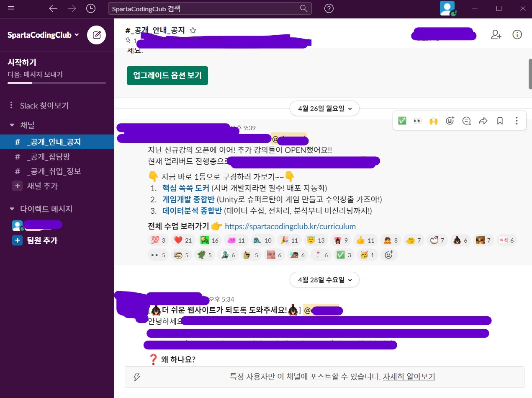Toggle the partying face reaction with 1
The height and width of the screenshot is (398, 532).
click(367, 254)
